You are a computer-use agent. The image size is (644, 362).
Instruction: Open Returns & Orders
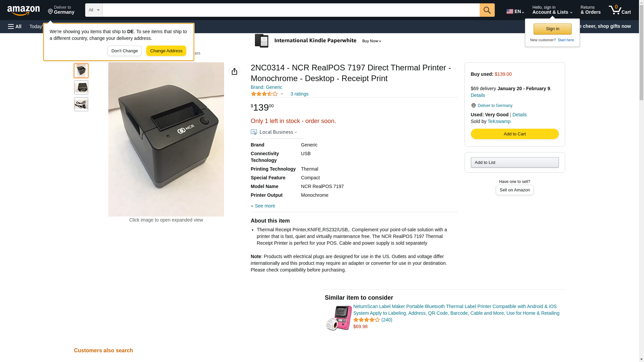tap(590, 10)
